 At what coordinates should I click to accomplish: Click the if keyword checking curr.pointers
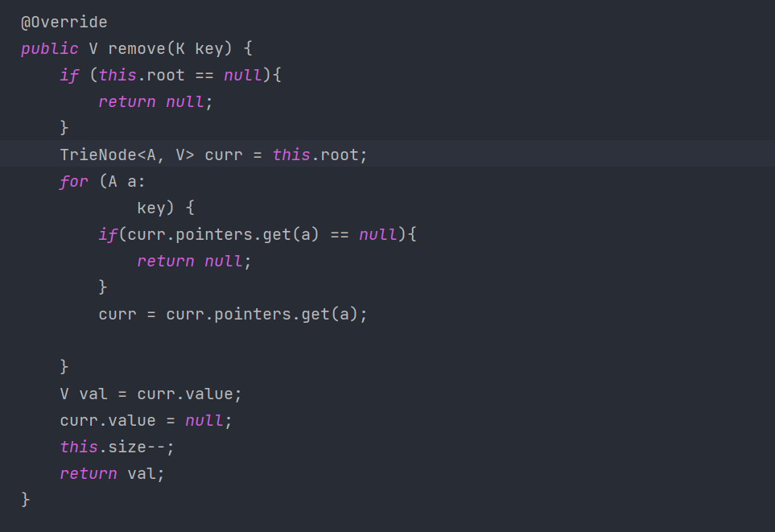point(107,235)
